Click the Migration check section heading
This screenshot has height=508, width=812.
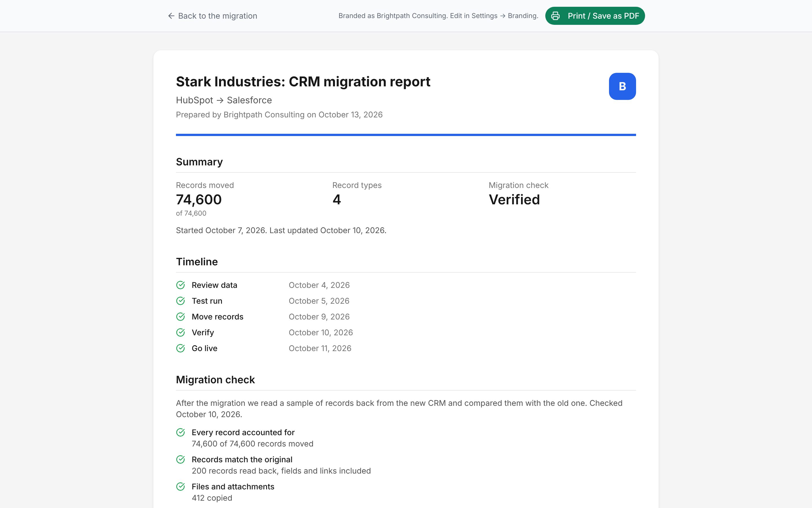coord(215,380)
